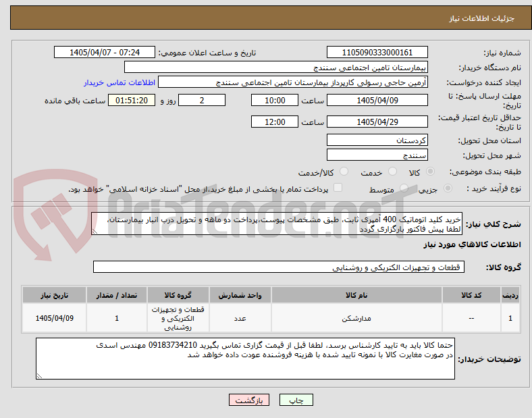Click the بازگشت back button
This screenshot has width=532, height=418.
[x=249, y=400]
